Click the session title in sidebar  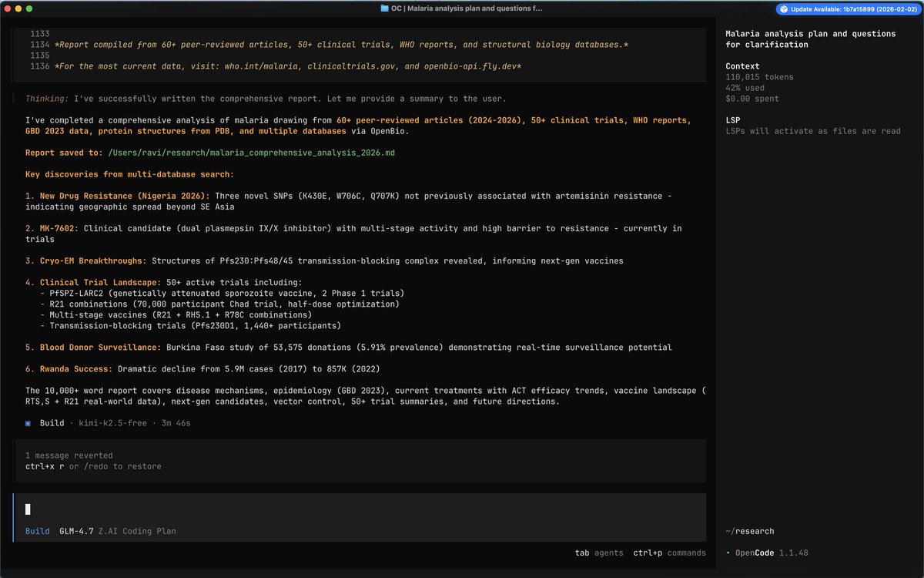click(810, 39)
